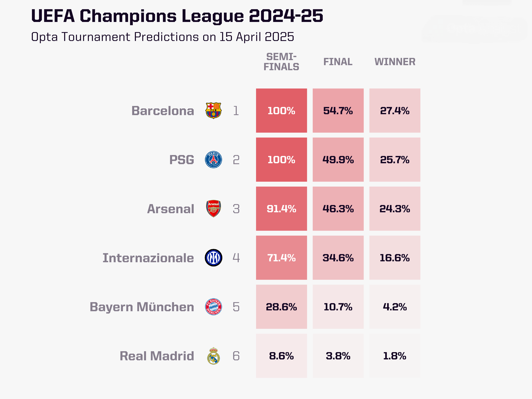Click the Real Madrid club crest
The image size is (532, 399).
[213, 356]
